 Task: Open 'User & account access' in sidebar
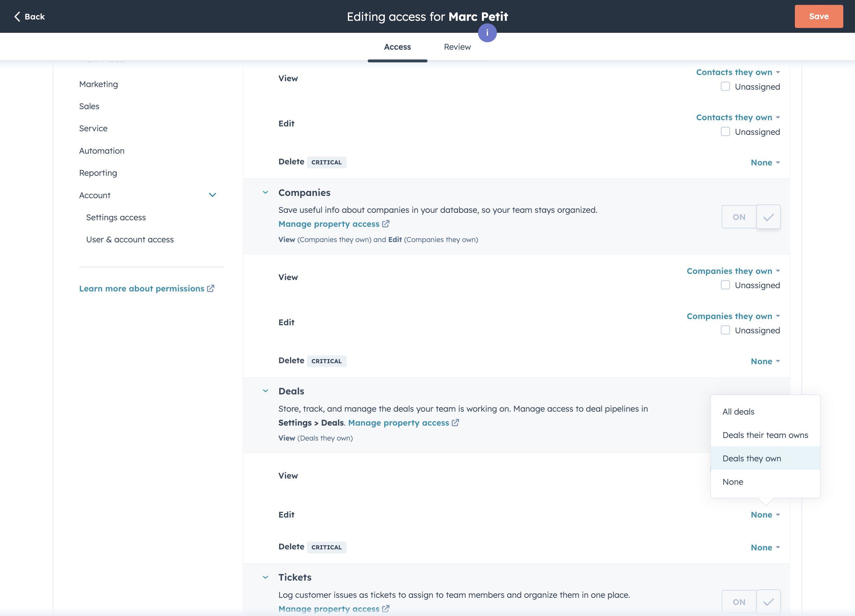tap(130, 240)
